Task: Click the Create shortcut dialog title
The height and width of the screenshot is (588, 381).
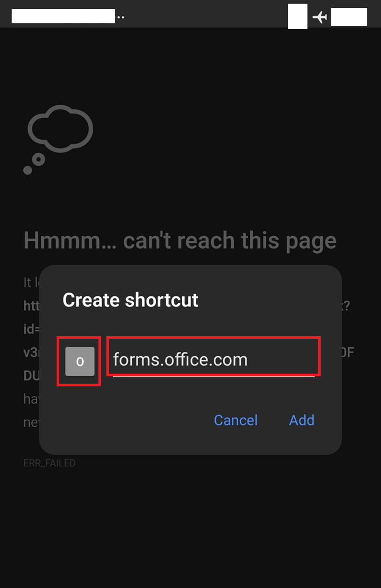Action: [x=130, y=300]
